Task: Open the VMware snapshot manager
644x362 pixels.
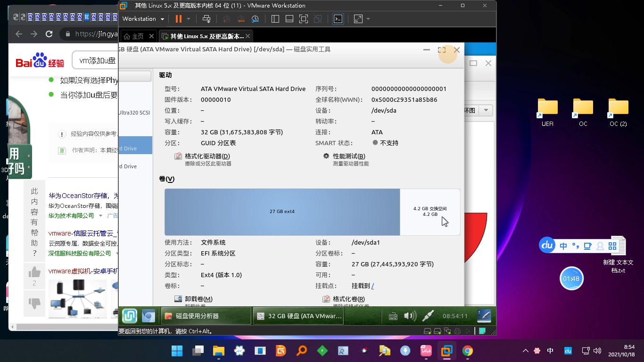Action: [x=255, y=19]
